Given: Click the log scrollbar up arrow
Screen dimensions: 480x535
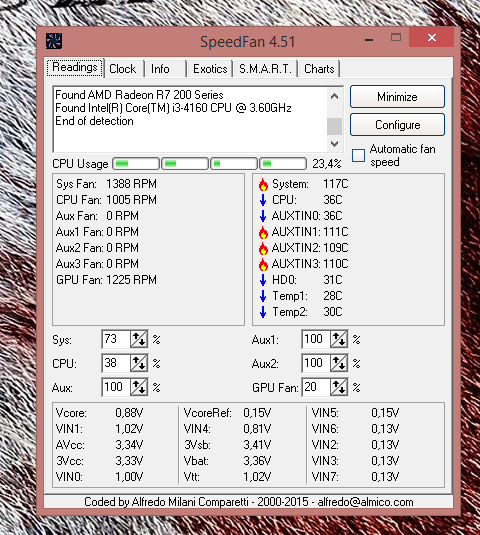Looking at the screenshot, I should [334, 96].
